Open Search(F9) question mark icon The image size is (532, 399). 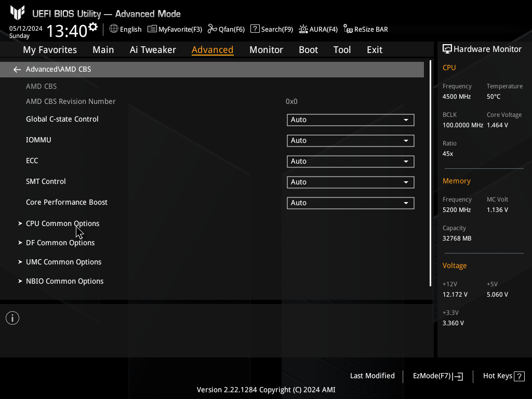pos(255,29)
